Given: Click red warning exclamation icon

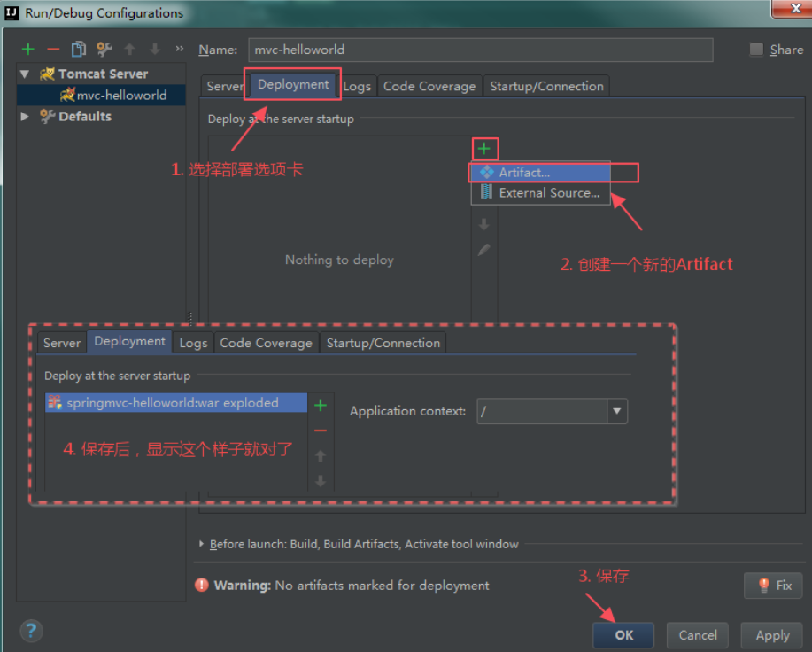Looking at the screenshot, I should [x=201, y=586].
